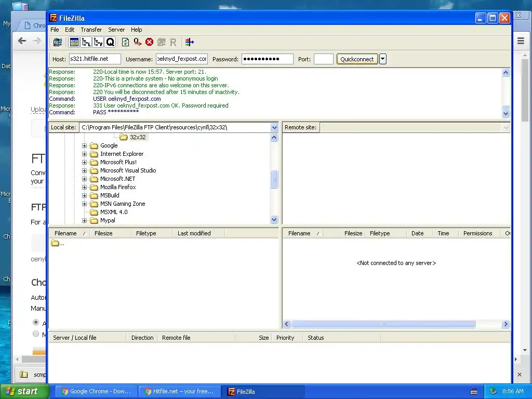Click the Windows start button

[24, 391]
